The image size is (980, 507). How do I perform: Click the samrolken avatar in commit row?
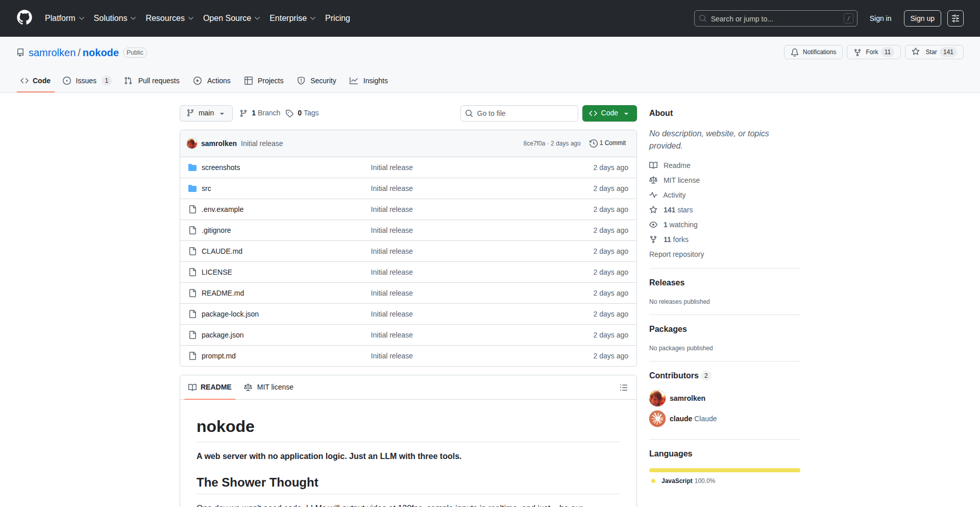(192, 143)
